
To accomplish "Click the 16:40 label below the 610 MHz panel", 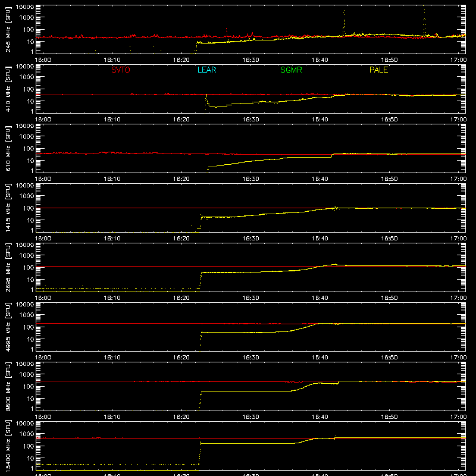I will coord(320,179).
